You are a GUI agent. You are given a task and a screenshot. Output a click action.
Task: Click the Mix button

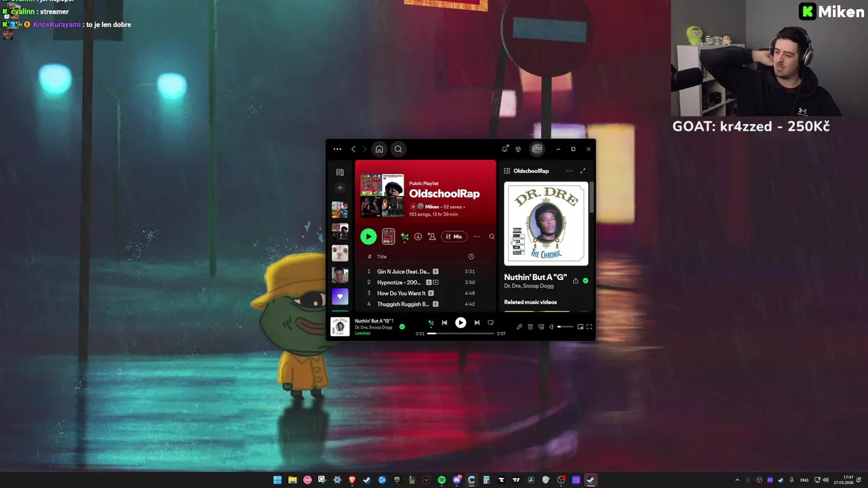coord(454,237)
